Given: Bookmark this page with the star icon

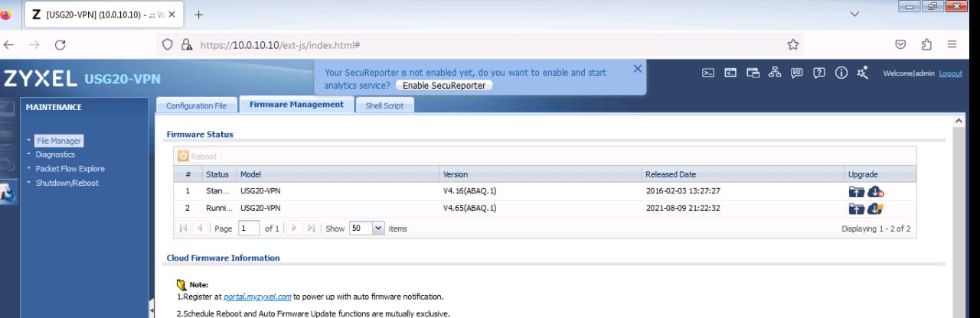Looking at the screenshot, I should (x=793, y=45).
